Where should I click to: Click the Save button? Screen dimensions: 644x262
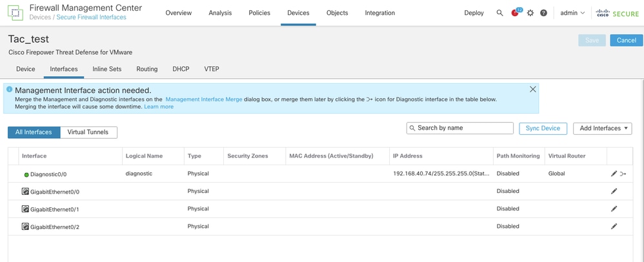coord(592,40)
